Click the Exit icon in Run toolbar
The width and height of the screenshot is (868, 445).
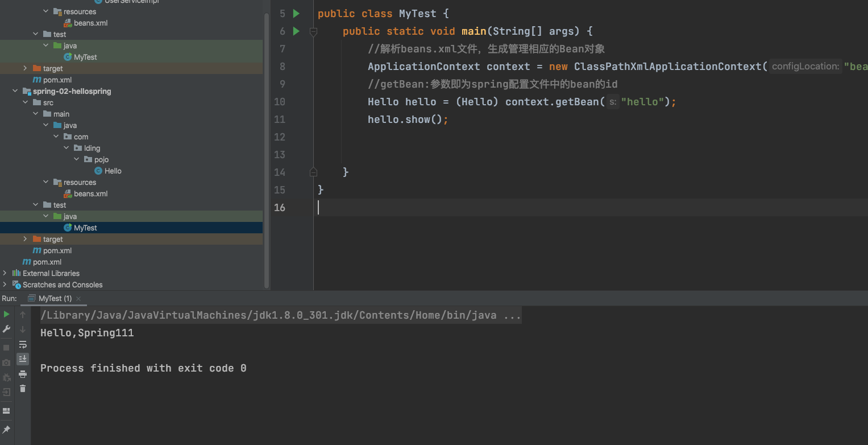6,392
